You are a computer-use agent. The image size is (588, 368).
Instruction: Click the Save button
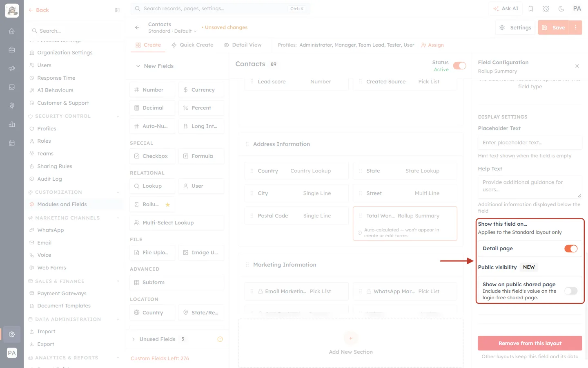(554, 27)
